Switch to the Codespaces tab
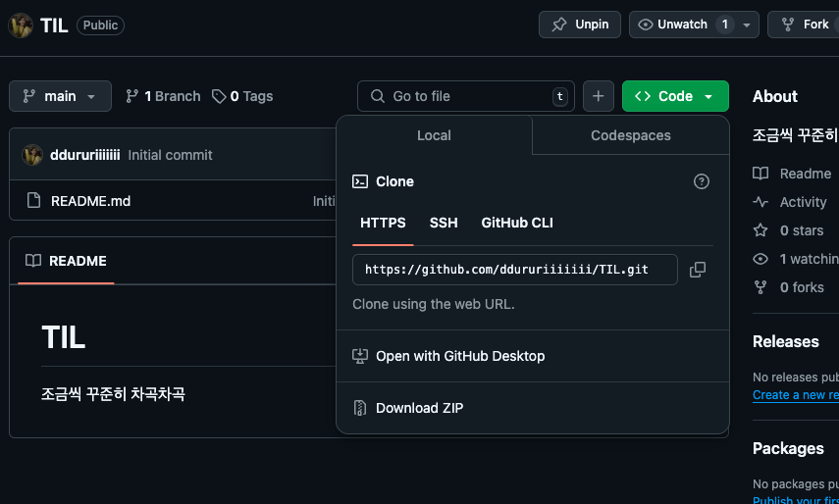 (630, 135)
